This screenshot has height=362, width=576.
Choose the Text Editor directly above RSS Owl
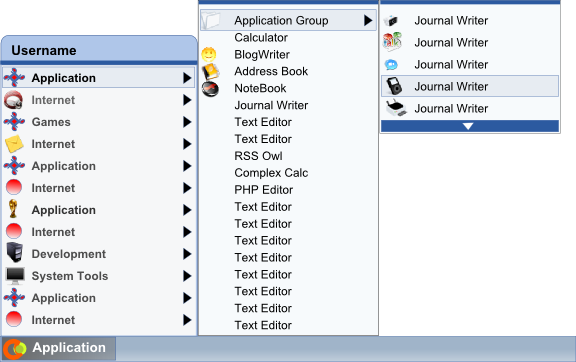pyautogui.click(x=263, y=139)
